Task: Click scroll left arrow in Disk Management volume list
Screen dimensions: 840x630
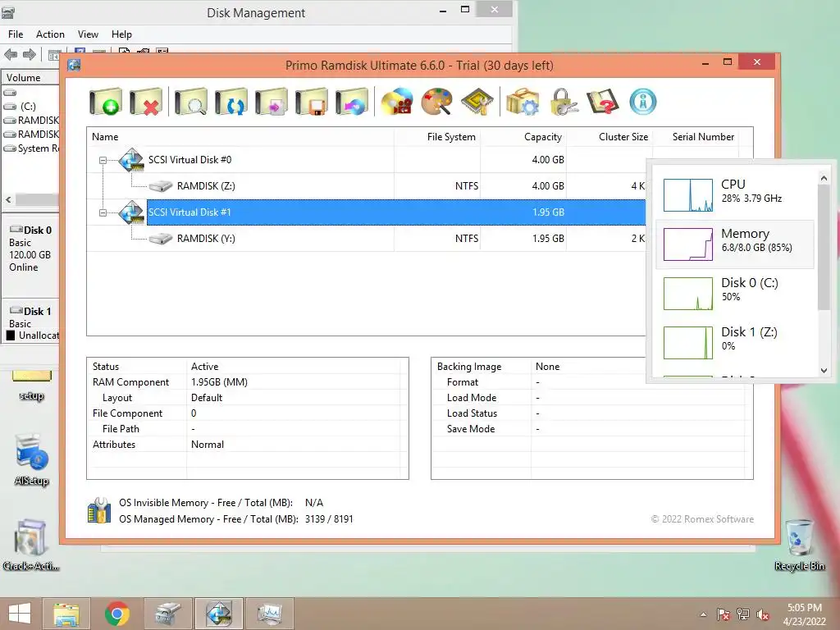Action: [x=8, y=199]
